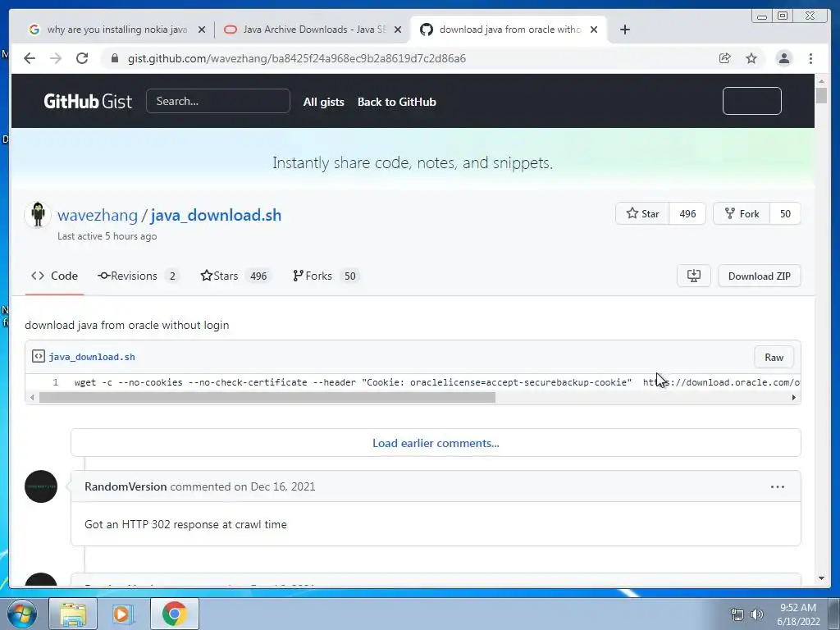Download the gist as ZIP
This screenshot has width=840, height=630.
[x=759, y=276]
